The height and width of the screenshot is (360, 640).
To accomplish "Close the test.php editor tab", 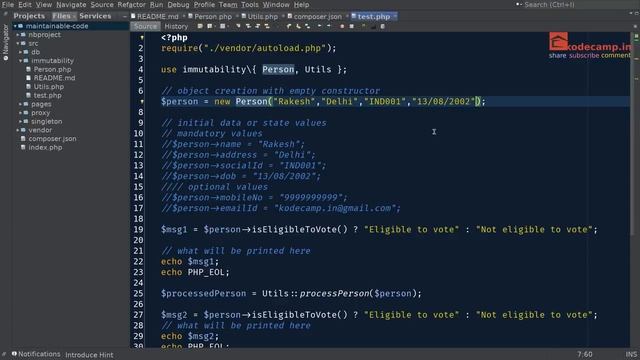I will 395,16.
